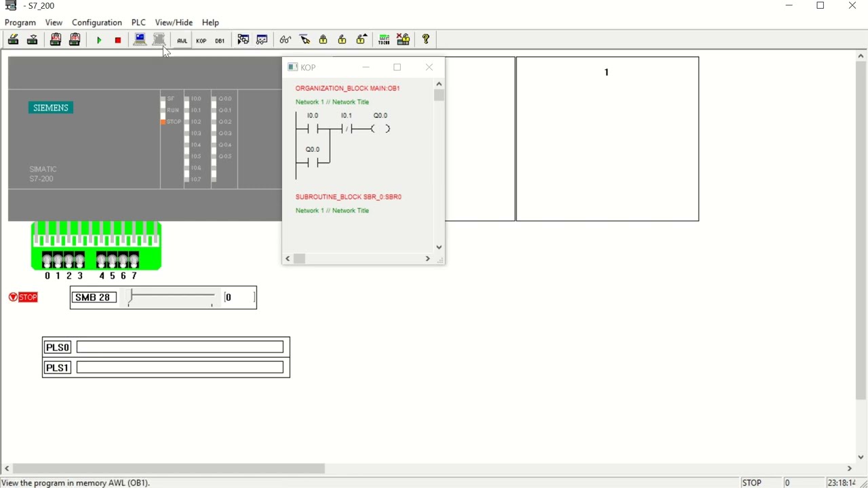Viewport: 868px width, 488px height.
Task: Flip input switch 6
Action: [x=123, y=260]
